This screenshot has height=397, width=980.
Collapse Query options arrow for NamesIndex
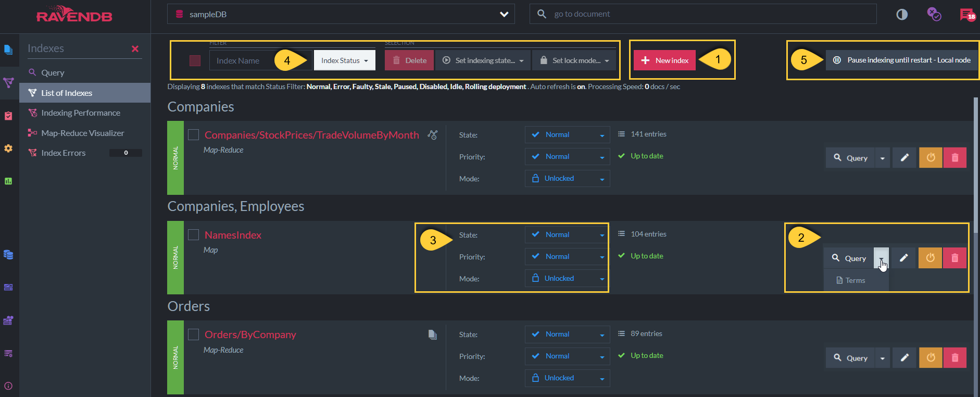click(x=881, y=258)
